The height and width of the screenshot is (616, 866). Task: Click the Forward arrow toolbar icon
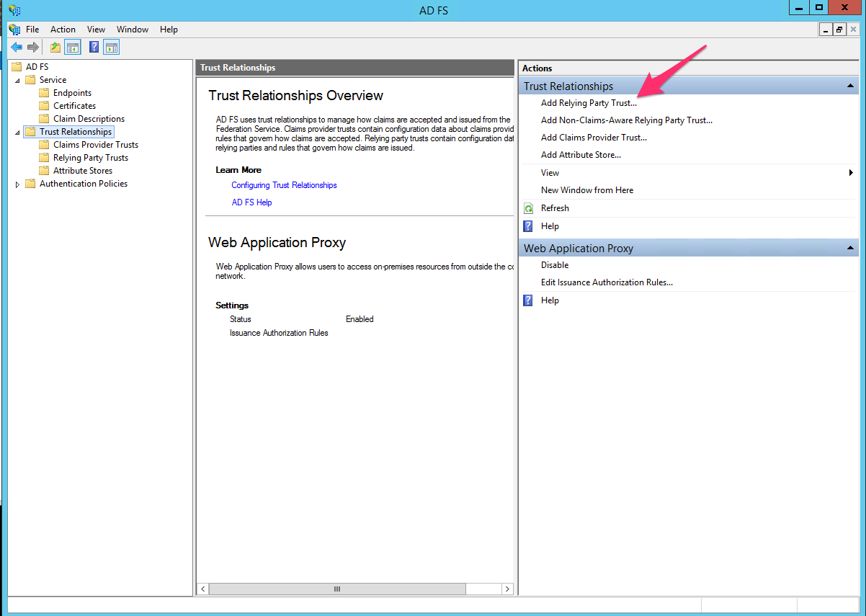pos(33,47)
